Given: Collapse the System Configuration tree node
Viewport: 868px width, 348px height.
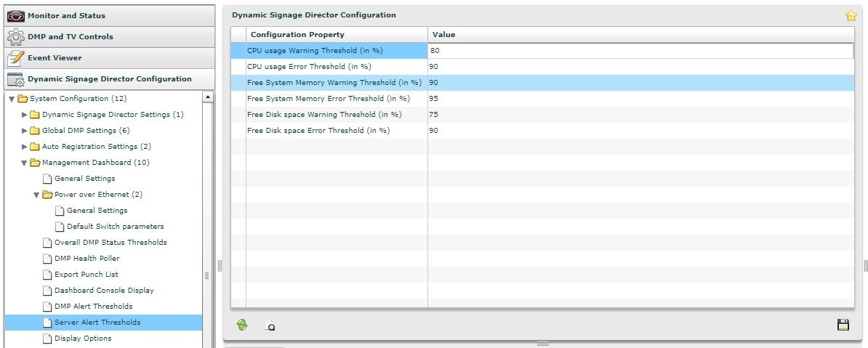Looking at the screenshot, I should (x=12, y=99).
